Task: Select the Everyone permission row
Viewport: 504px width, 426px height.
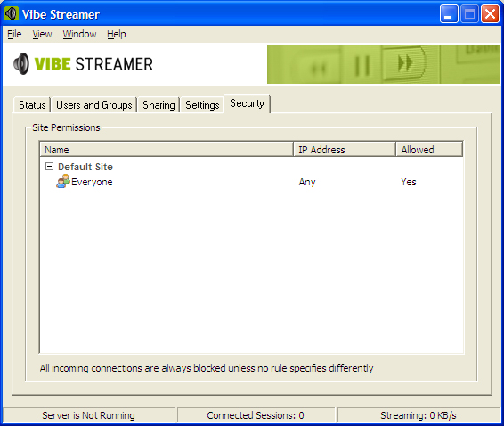Action: point(251,182)
